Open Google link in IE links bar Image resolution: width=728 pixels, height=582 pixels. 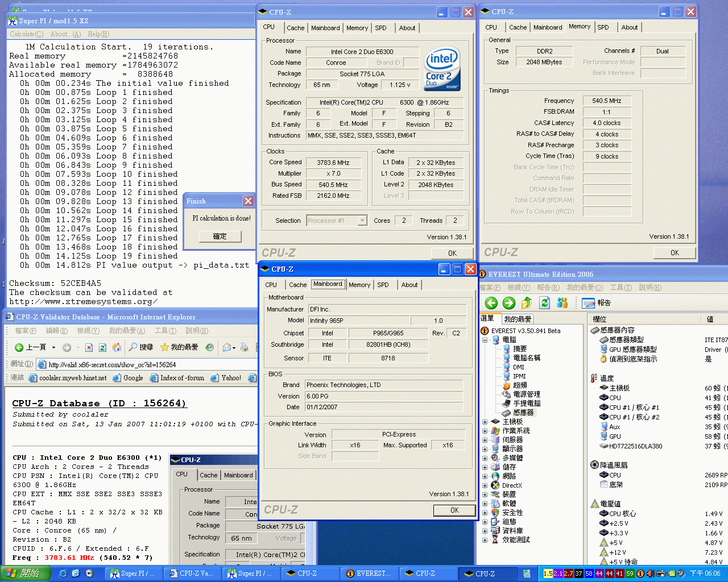click(129, 378)
